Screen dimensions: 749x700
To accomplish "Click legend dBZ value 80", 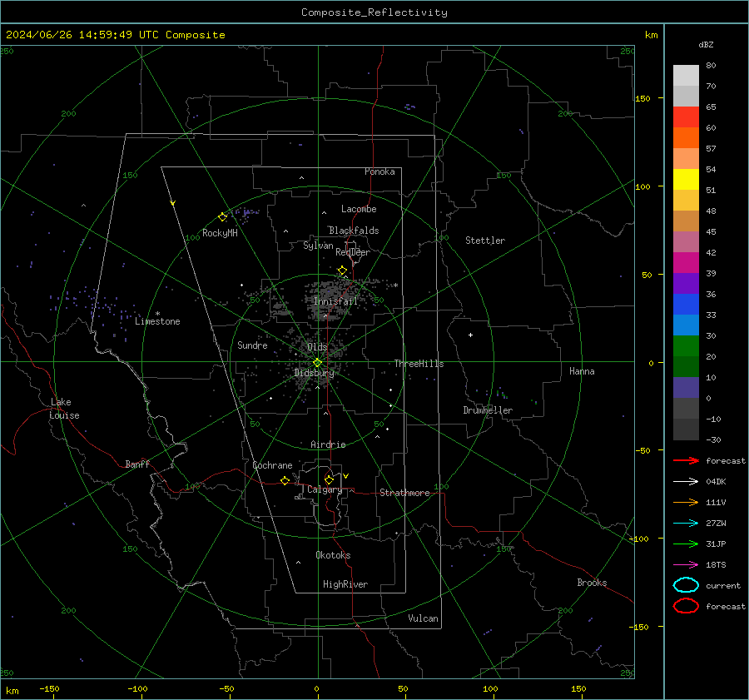I will pyautogui.click(x=711, y=66).
